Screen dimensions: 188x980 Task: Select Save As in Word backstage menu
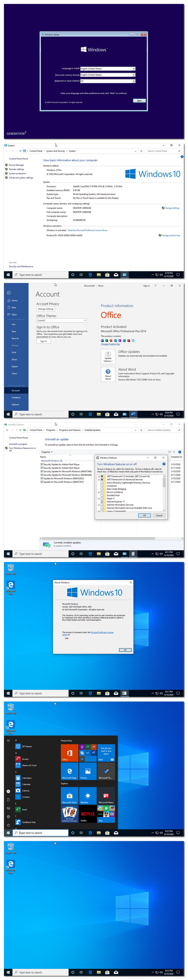(x=16, y=338)
